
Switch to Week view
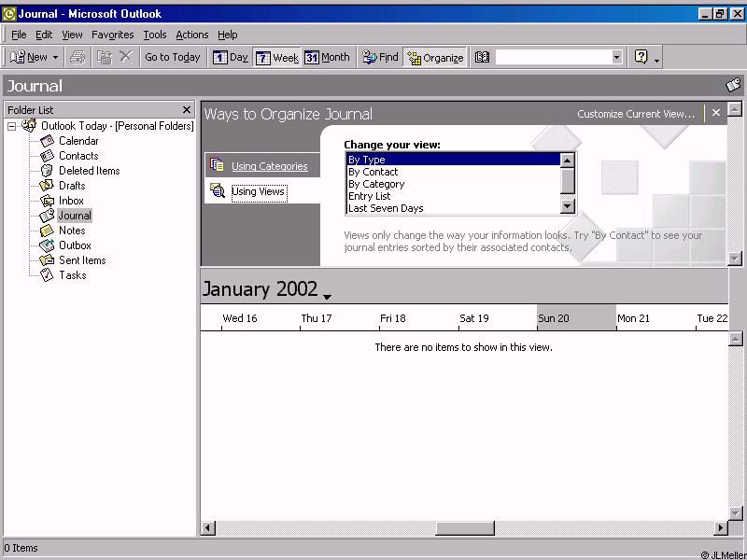276,58
